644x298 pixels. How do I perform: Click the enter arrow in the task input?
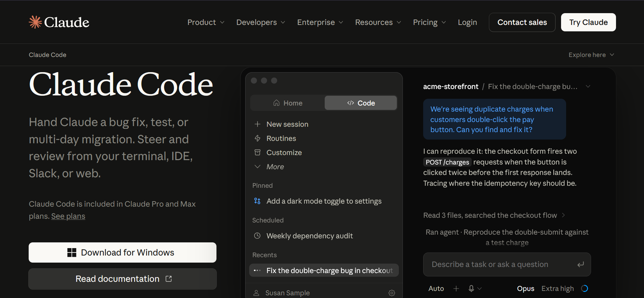click(581, 265)
